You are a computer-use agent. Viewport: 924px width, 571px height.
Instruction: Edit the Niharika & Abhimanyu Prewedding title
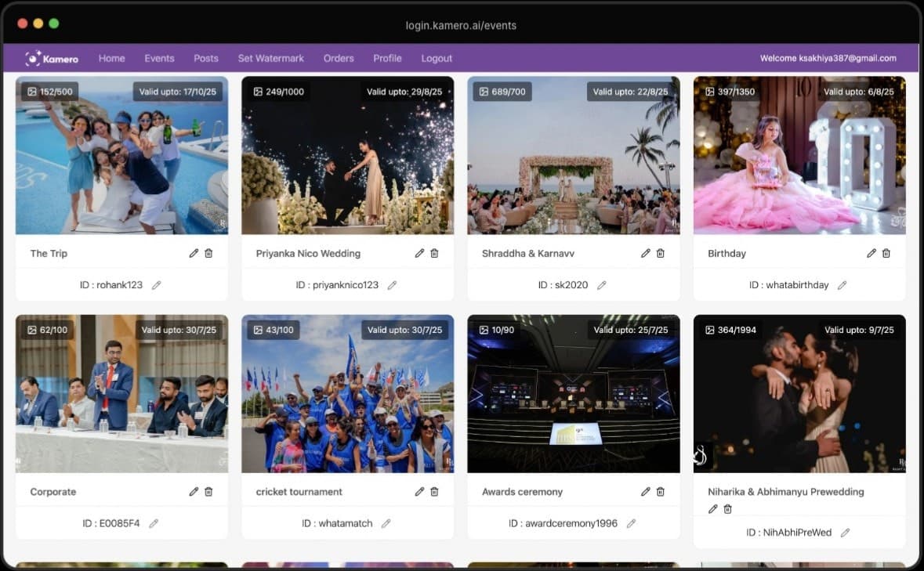click(712, 508)
